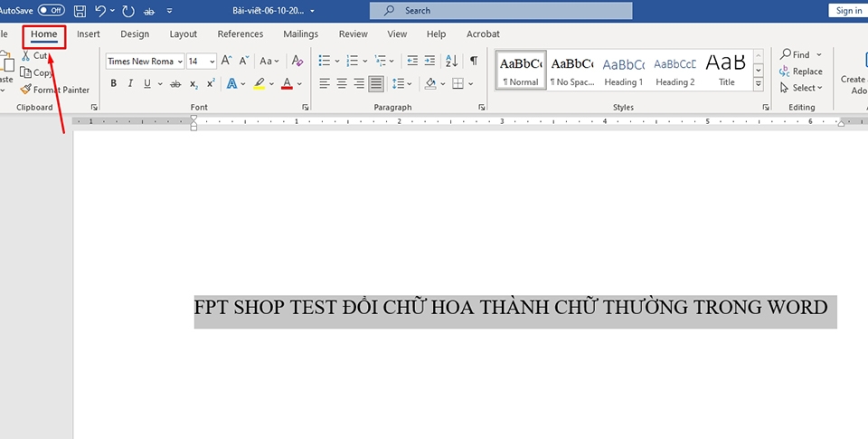Click the numbered list icon
This screenshot has width=868, height=439.
(352, 61)
